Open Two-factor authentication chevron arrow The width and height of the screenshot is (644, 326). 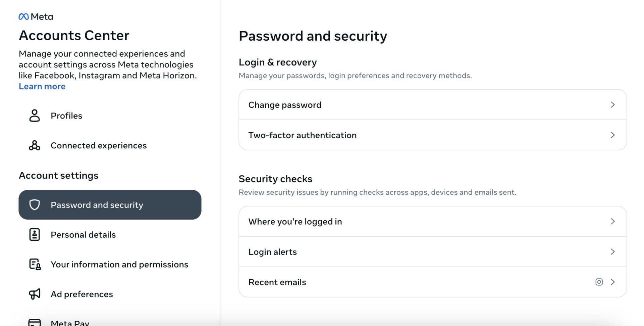[x=613, y=135]
